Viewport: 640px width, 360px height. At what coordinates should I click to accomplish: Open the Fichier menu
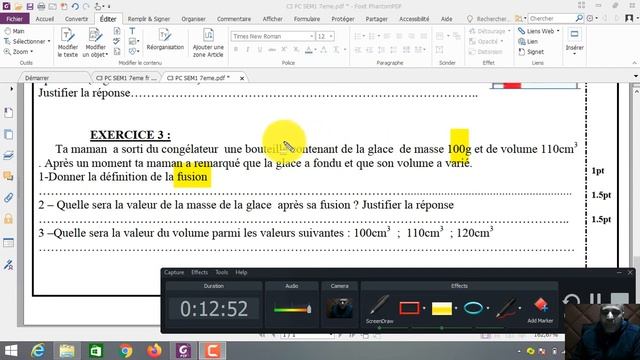click(x=15, y=19)
